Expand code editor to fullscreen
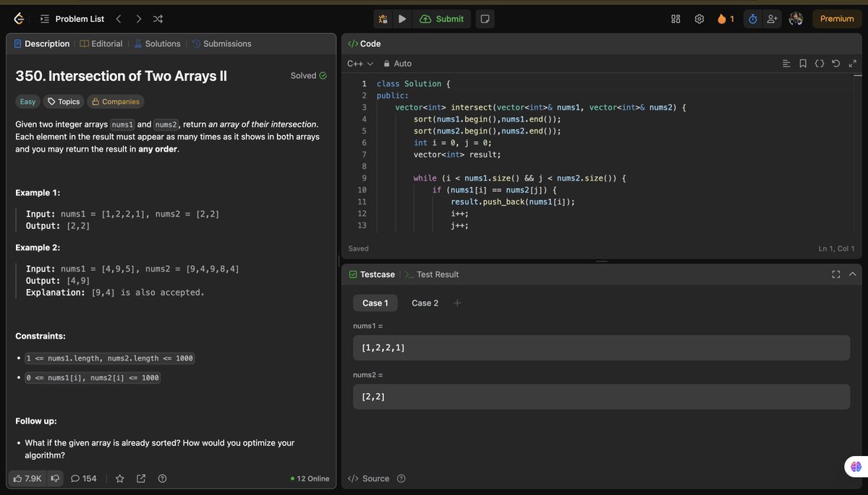868x495 pixels. (852, 64)
